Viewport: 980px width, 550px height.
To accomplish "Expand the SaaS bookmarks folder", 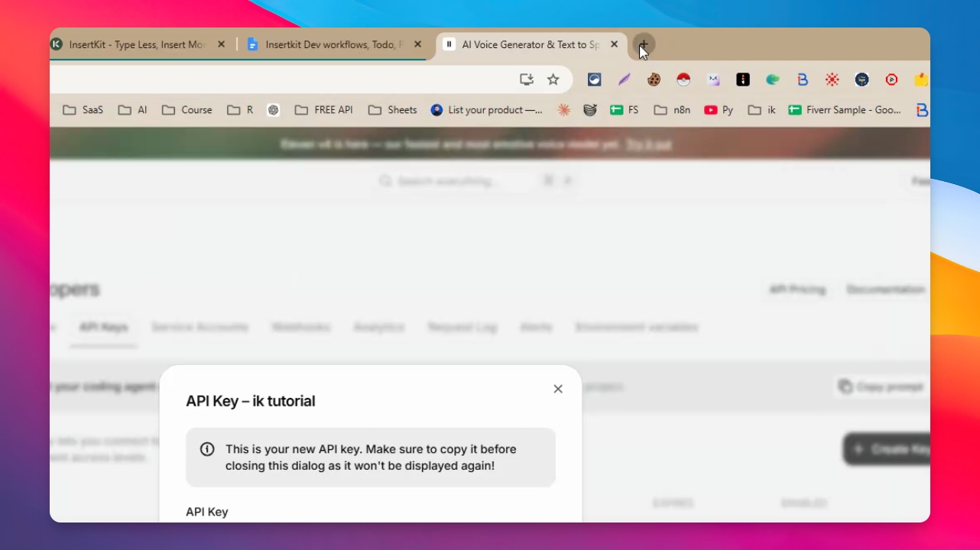I will click(x=83, y=110).
